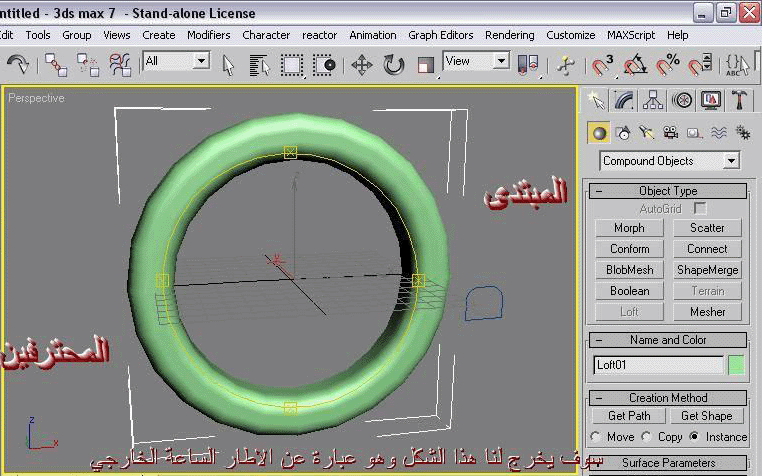This screenshot has width=762, height=476.
Task: Toggle 3D Snaps magnet icon
Action: (x=603, y=65)
